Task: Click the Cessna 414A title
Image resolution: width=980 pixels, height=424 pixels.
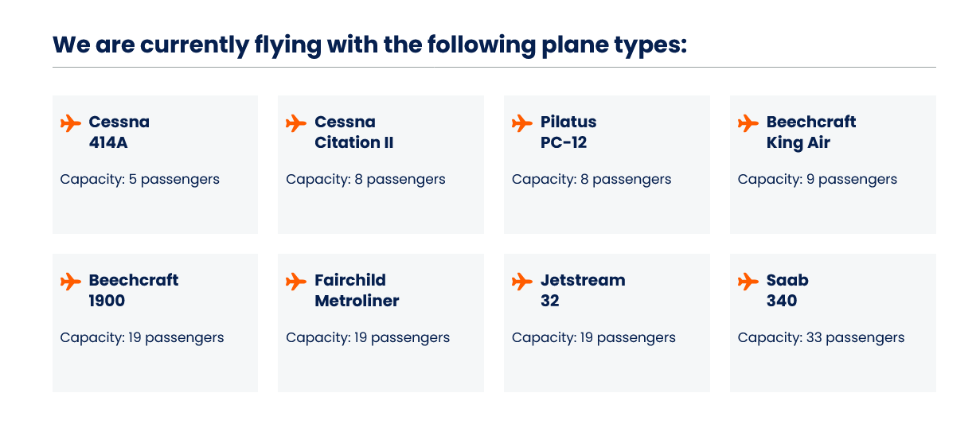Action: 119,132
